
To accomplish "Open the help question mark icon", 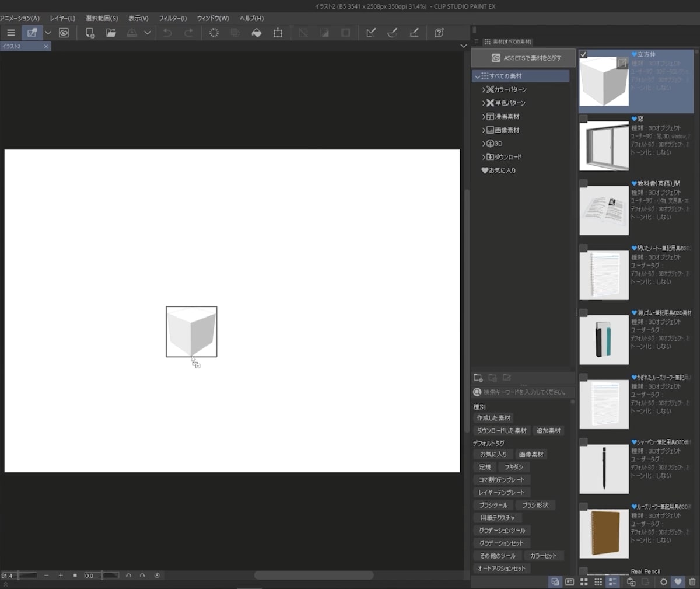I will pos(439,33).
